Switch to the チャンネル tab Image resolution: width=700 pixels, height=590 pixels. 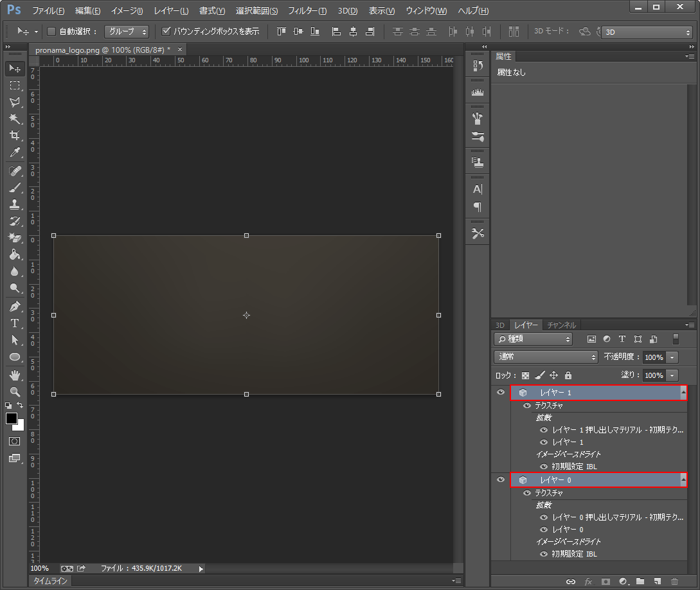561,325
